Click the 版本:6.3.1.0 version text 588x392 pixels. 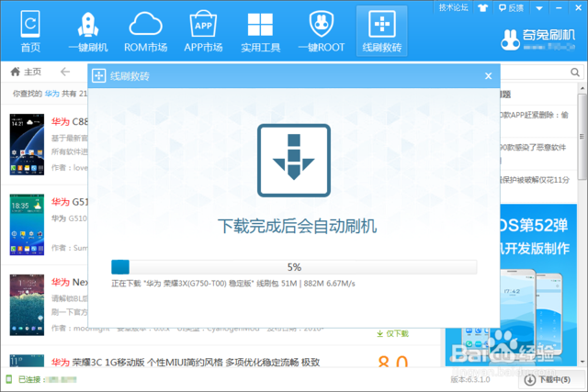click(x=470, y=380)
